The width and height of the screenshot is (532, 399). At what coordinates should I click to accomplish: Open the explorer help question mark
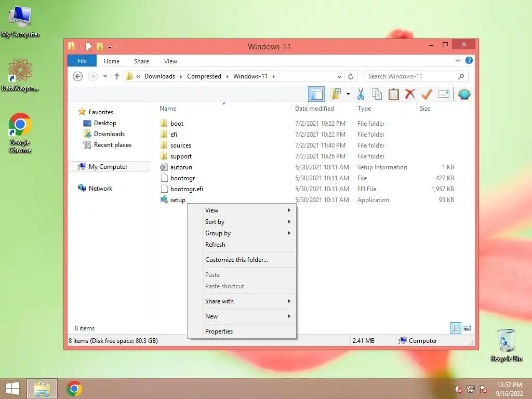click(x=469, y=60)
